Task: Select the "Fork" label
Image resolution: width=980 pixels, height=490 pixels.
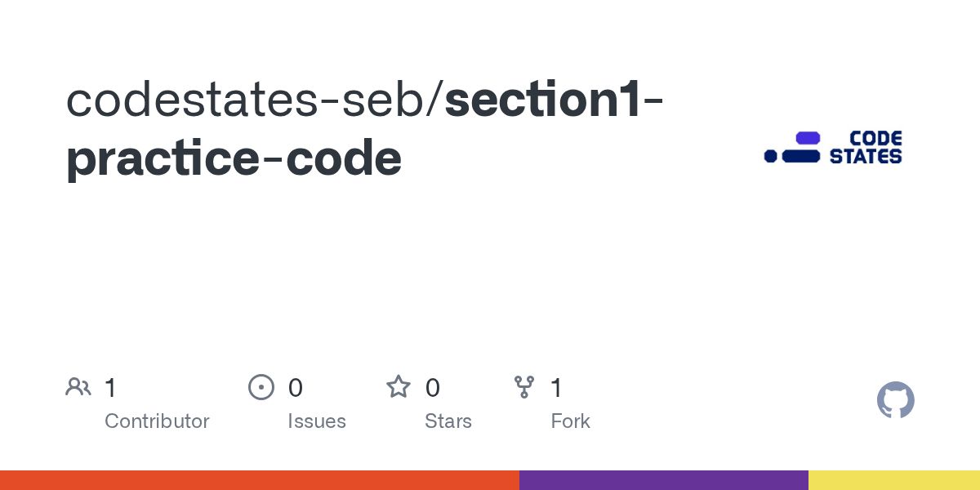Action: click(570, 421)
